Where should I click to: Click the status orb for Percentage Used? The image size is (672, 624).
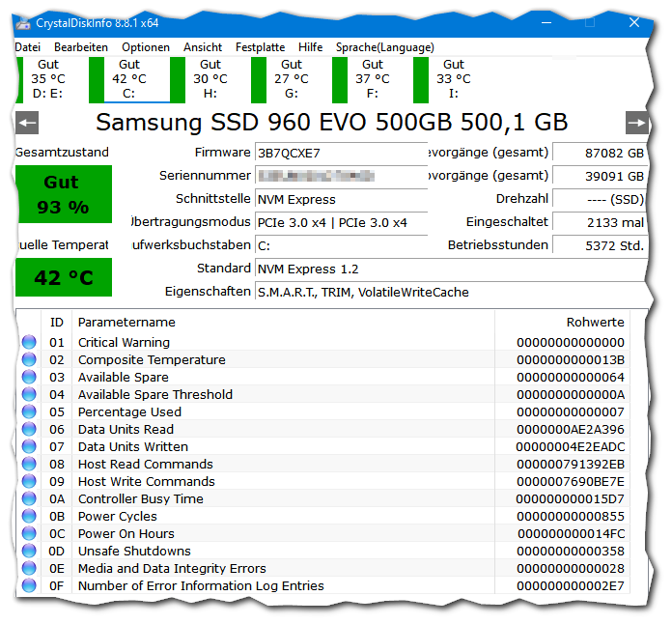[29, 411]
